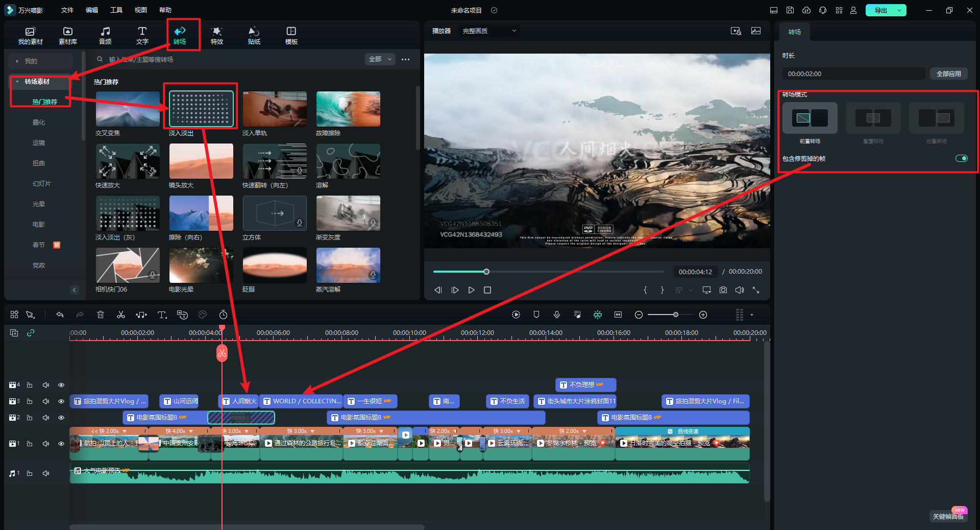Click the undo arrow in timeline toolbar
The width and height of the screenshot is (980, 530).
[x=60, y=315]
